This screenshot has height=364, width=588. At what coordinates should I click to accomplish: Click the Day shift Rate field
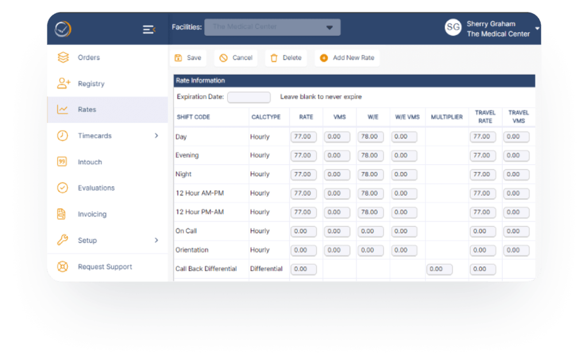pyautogui.click(x=303, y=137)
